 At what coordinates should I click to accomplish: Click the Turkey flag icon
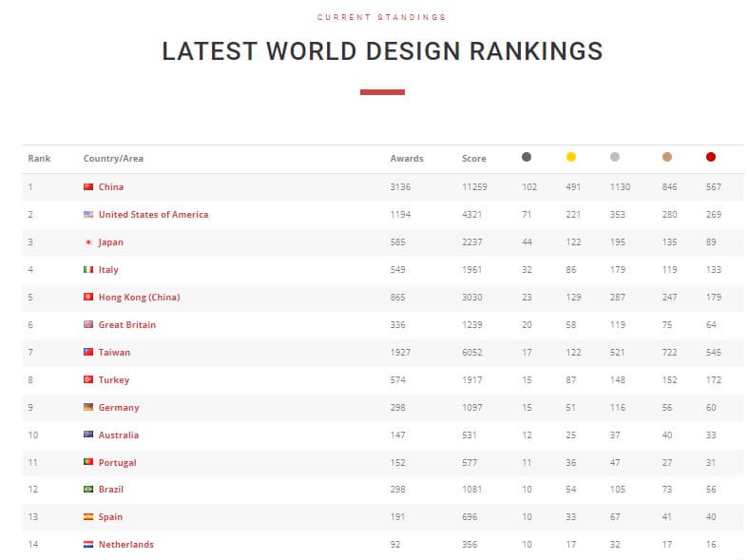coord(88,380)
